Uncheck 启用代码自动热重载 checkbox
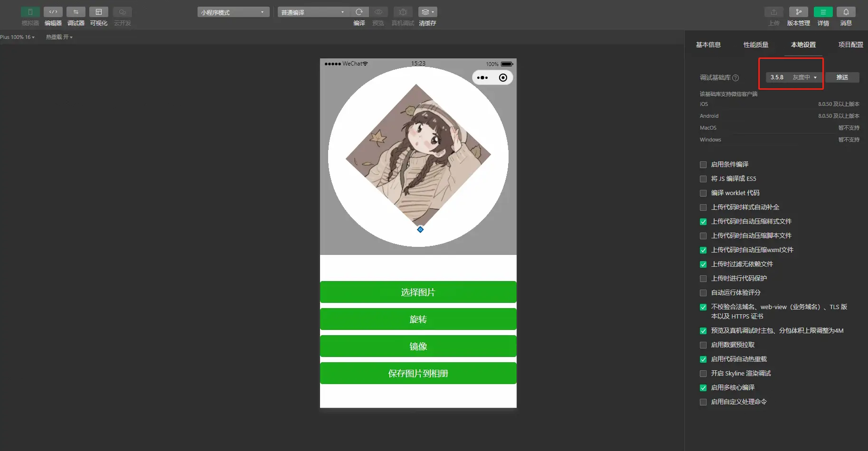 point(703,359)
